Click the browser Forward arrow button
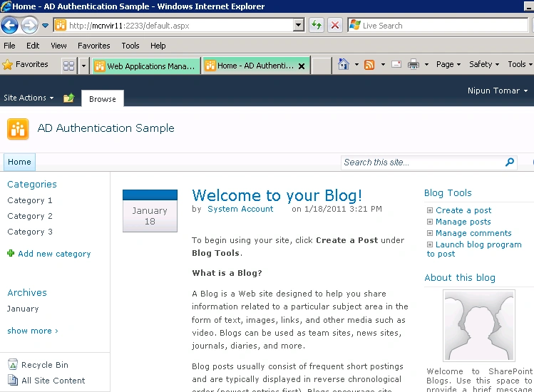 pyautogui.click(x=30, y=25)
